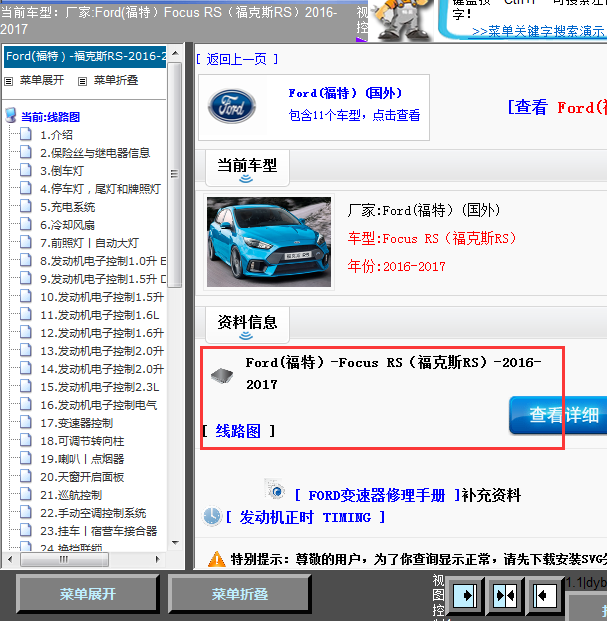607x621 pixels.
Task: Click the page icon beside 6.冷却风扇
Action: pos(26,224)
